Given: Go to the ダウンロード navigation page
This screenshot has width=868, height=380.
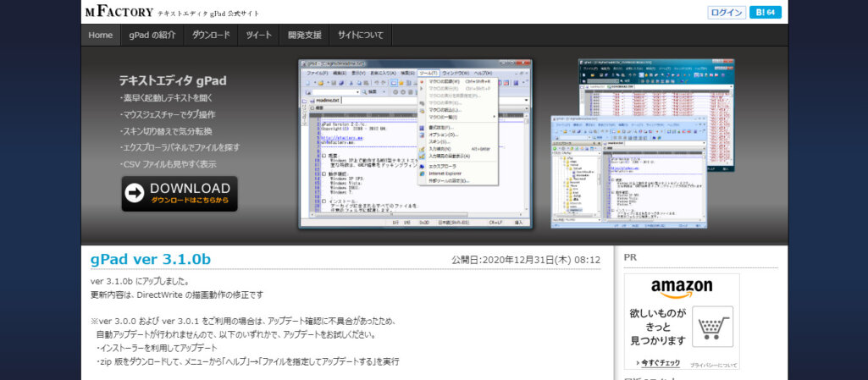Looking at the screenshot, I should [210, 35].
